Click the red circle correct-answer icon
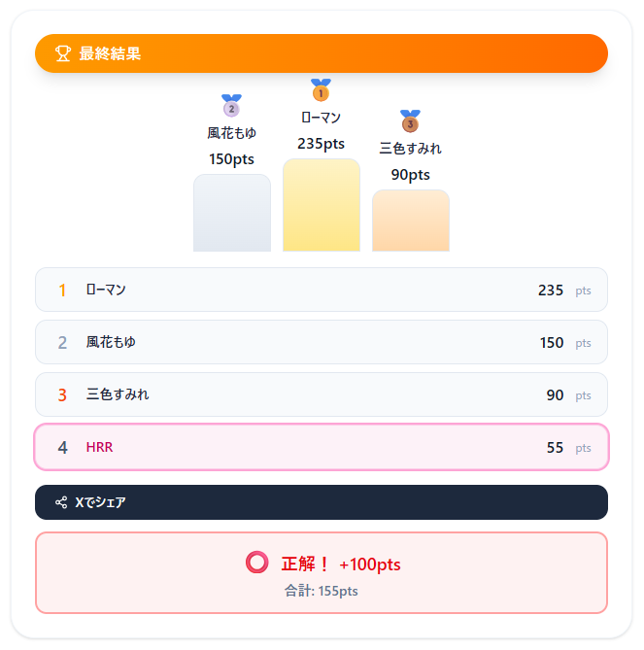The width and height of the screenshot is (644, 650). (257, 563)
